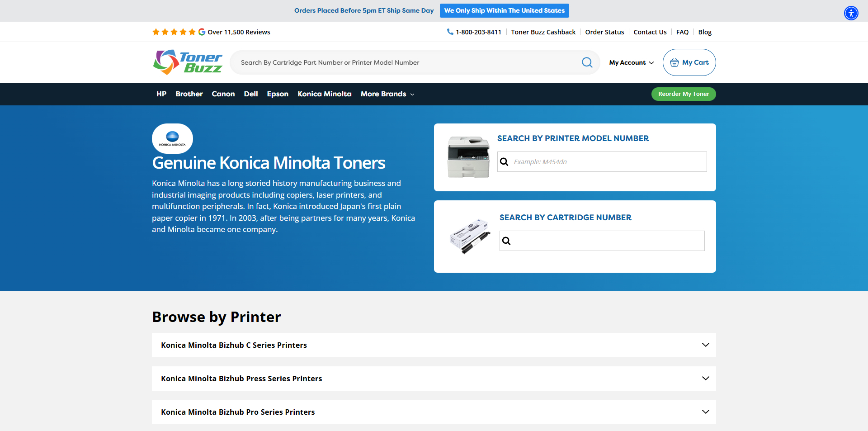
Task: Open the My Account dropdown
Action: pos(631,62)
